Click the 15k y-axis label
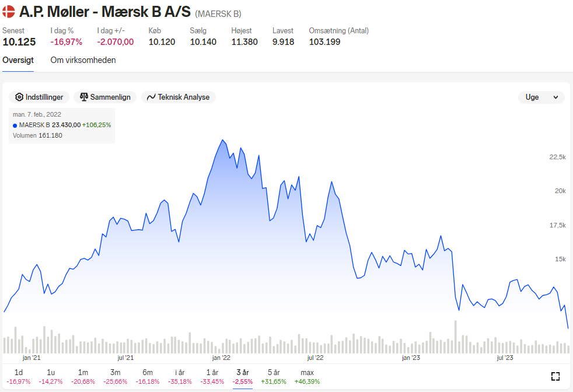This screenshot has height=392, width=573. click(x=560, y=259)
